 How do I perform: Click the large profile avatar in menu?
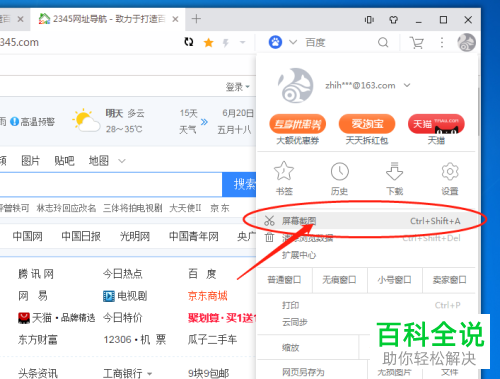click(x=295, y=86)
